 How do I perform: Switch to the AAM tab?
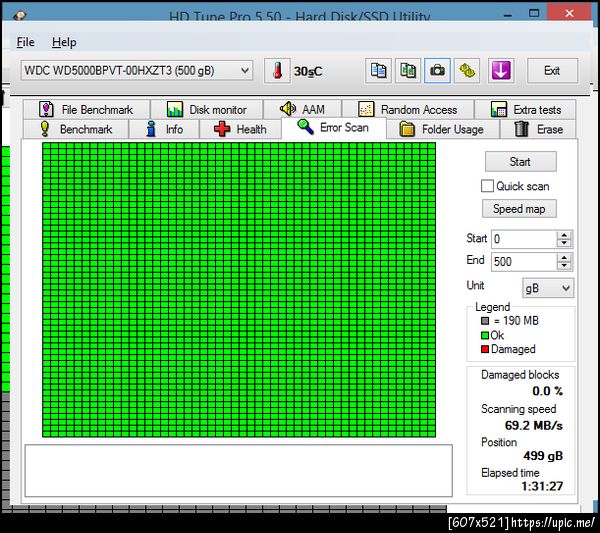(302, 109)
